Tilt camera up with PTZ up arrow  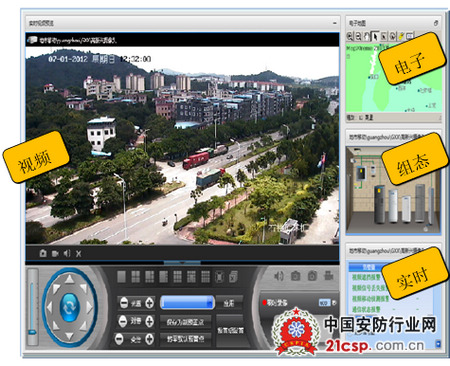[69, 279]
